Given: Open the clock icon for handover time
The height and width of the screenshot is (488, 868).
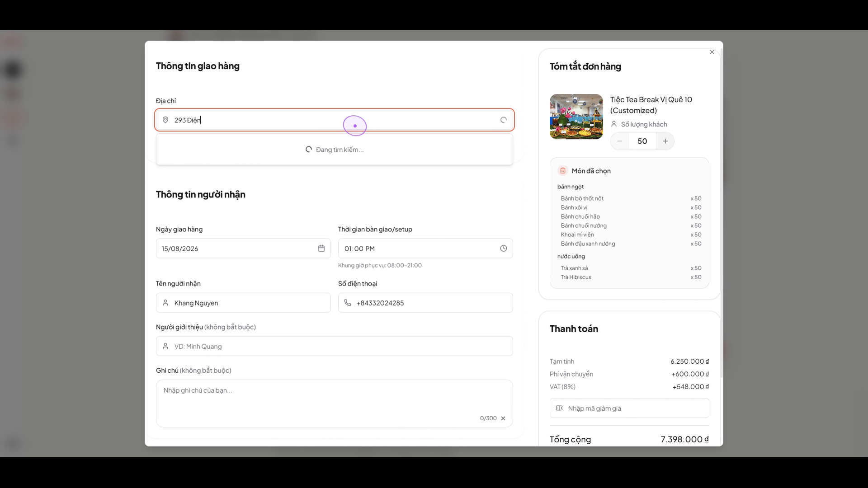Looking at the screenshot, I should tap(504, 249).
